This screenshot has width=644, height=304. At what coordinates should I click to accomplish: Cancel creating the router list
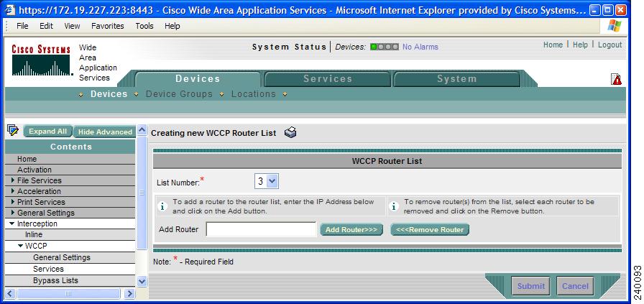pyautogui.click(x=575, y=286)
